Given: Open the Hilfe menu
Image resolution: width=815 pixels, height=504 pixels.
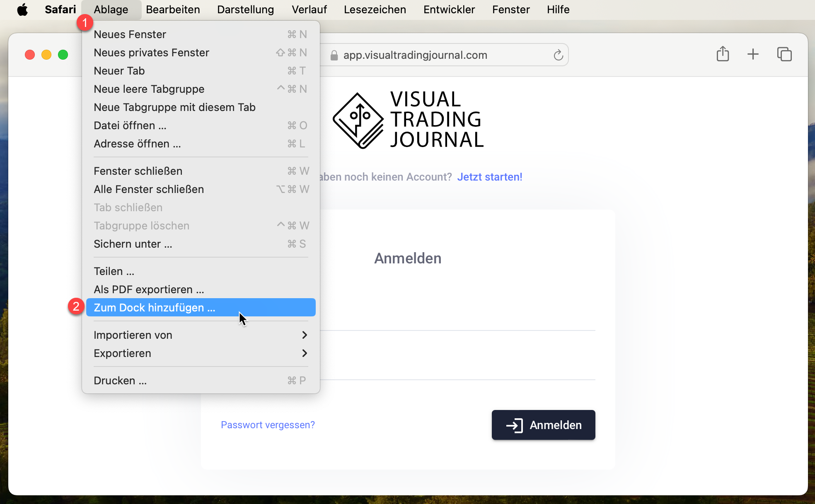Looking at the screenshot, I should pos(558,10).
